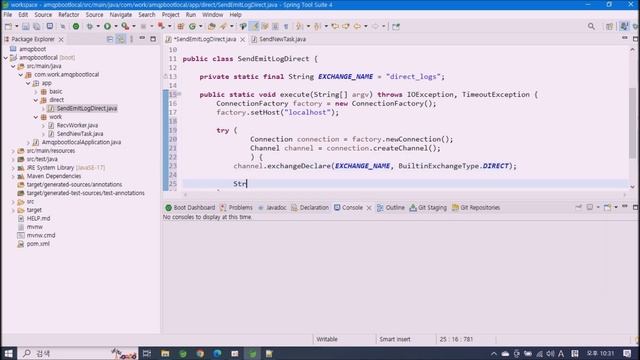The image size is (640, 360).
Task: Click the New Java Package toolbar icon
Action: point(180,27)
